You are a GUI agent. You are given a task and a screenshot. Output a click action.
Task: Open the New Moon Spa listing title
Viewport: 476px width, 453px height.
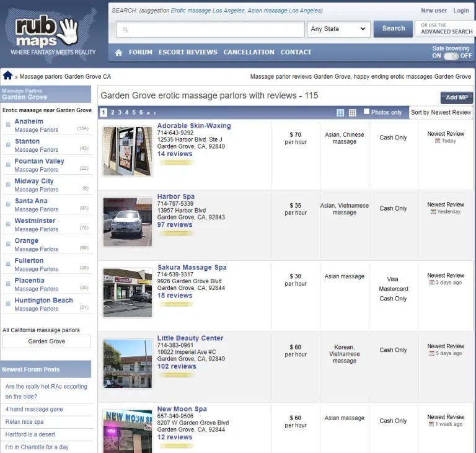182,409
